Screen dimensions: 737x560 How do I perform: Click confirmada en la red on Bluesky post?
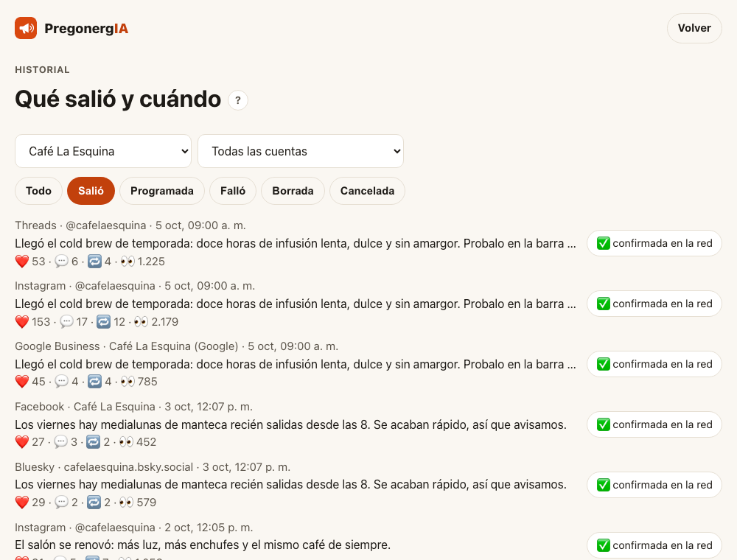(654, 485)
